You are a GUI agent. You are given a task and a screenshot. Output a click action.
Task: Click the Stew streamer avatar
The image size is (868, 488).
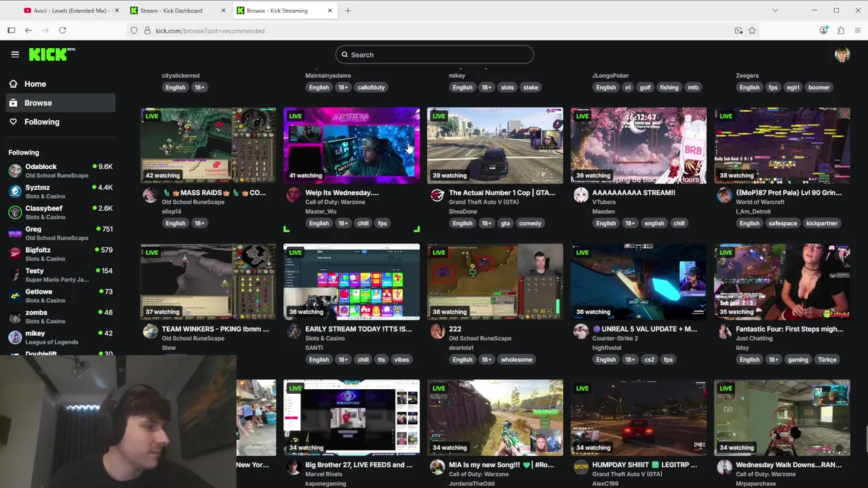tap(150, 331)
